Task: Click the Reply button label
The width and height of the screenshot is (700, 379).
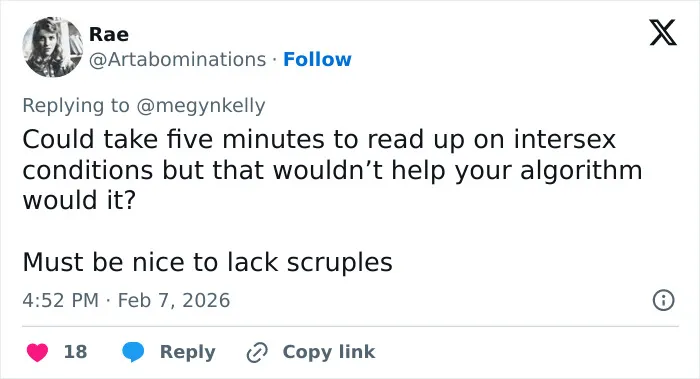Action: (188, 352)
